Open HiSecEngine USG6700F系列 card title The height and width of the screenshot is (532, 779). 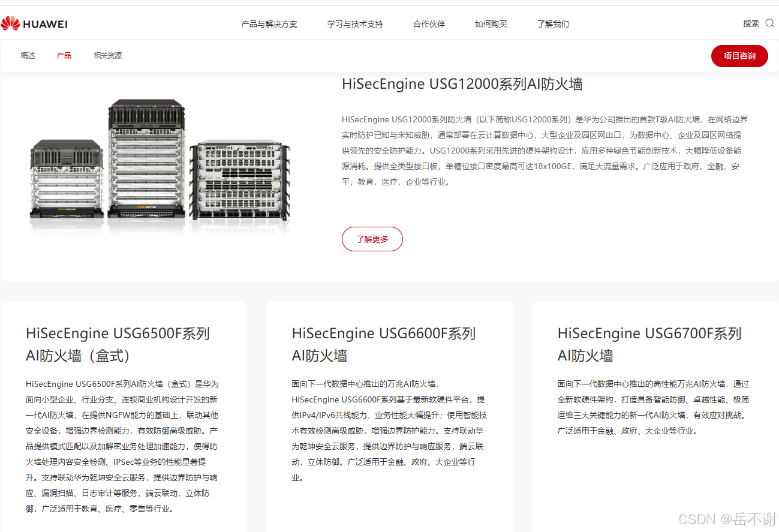649,344
